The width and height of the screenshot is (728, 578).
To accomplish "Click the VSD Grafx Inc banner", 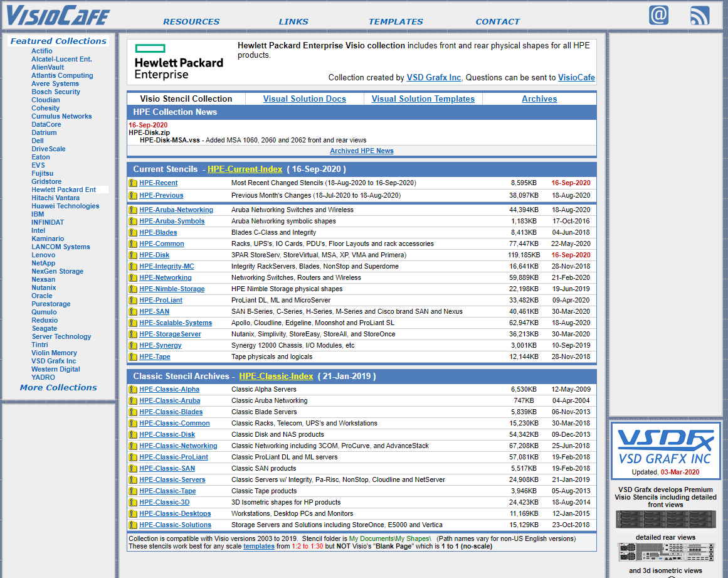I will [665, 450].
